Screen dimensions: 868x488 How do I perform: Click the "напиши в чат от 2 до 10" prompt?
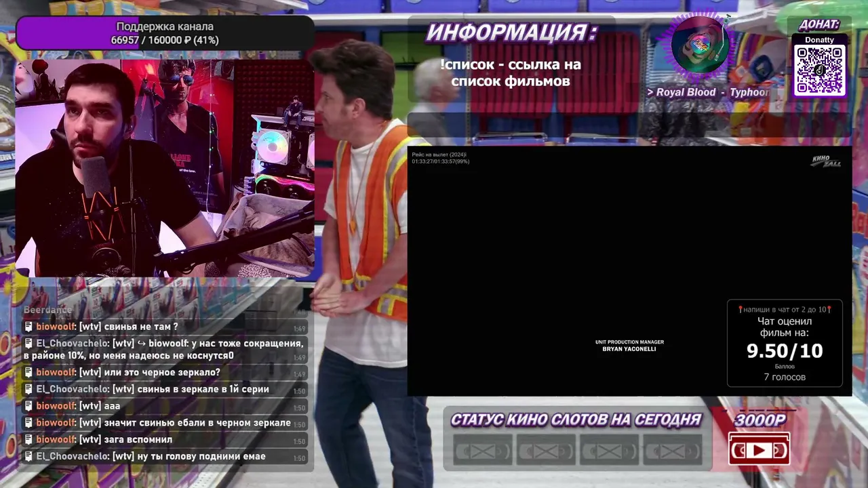pos(785,310)
